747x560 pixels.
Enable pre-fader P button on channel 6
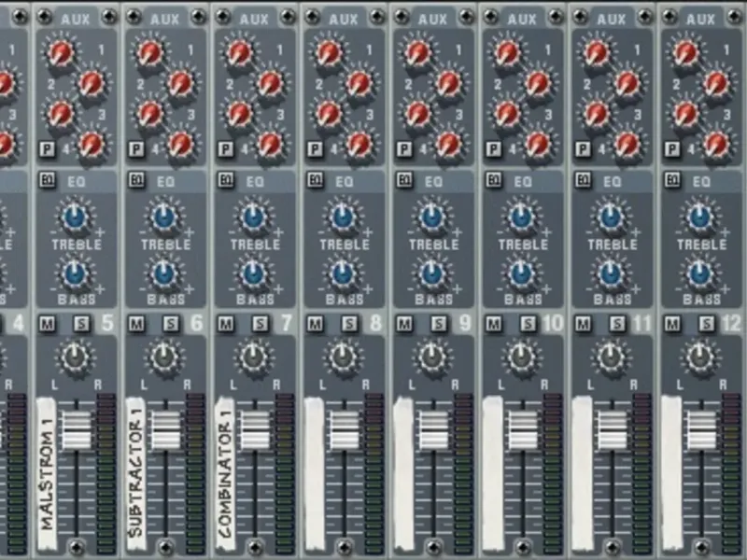(x=136, y=149)
